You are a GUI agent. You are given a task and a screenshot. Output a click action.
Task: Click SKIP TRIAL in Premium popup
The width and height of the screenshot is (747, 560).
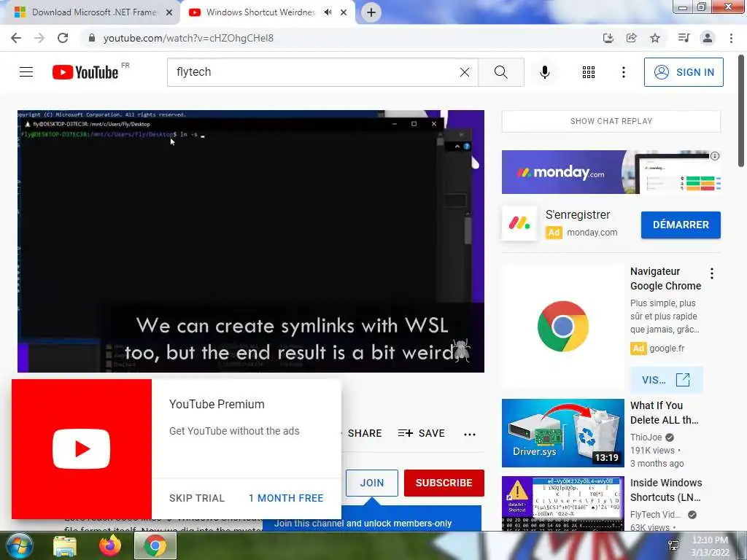click(196, 498)
